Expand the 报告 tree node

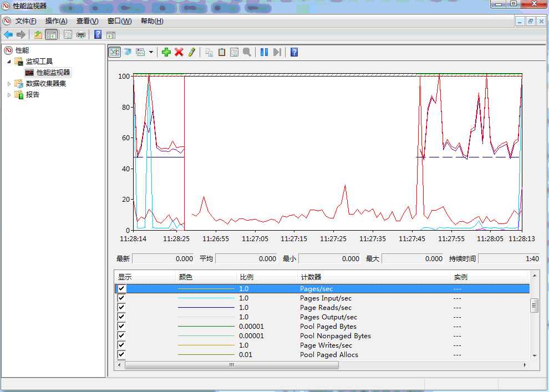click(9, 95)
